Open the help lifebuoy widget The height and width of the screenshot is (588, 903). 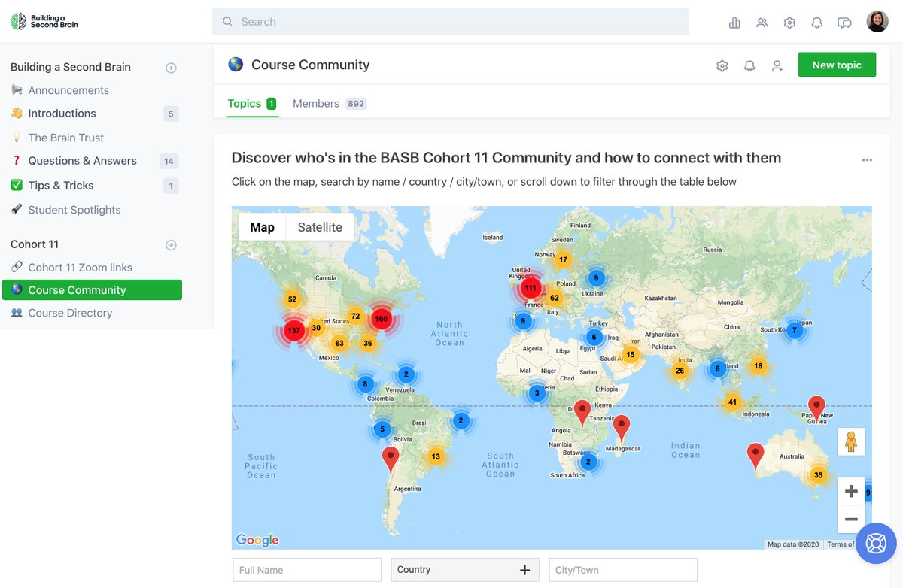coord(876,543)
